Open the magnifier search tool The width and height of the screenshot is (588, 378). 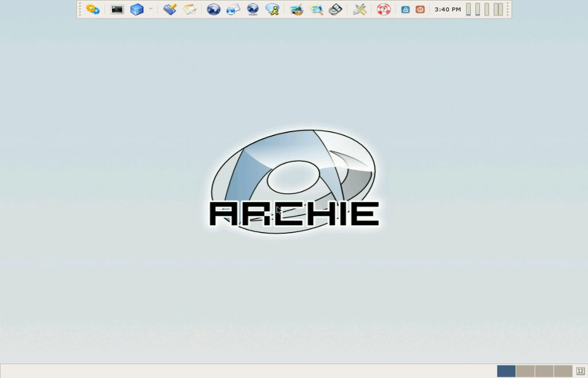[316, 9]
